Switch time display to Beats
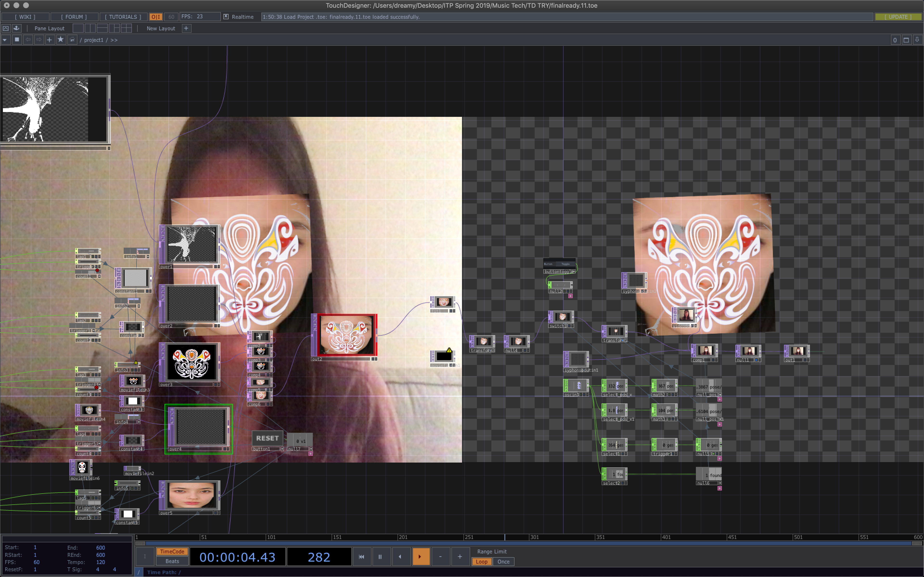The image size is (924, 577). pyautogui.click(x=172, y=561)
